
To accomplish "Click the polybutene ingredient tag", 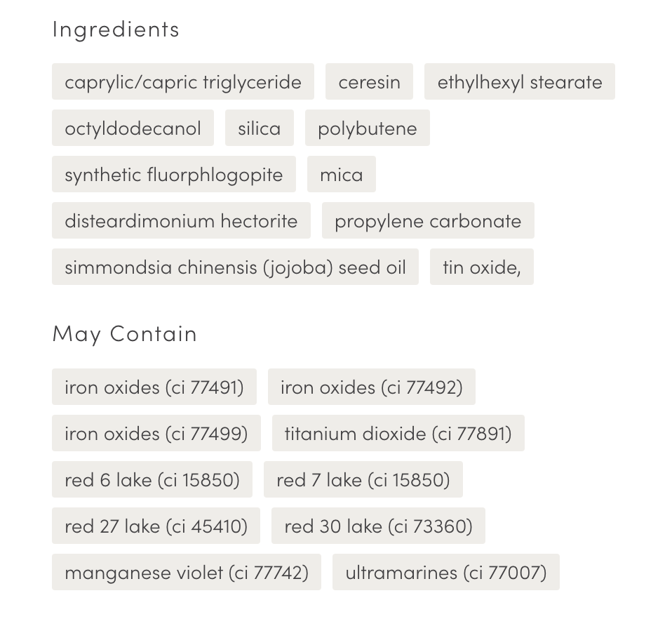I will click(367, 128).
